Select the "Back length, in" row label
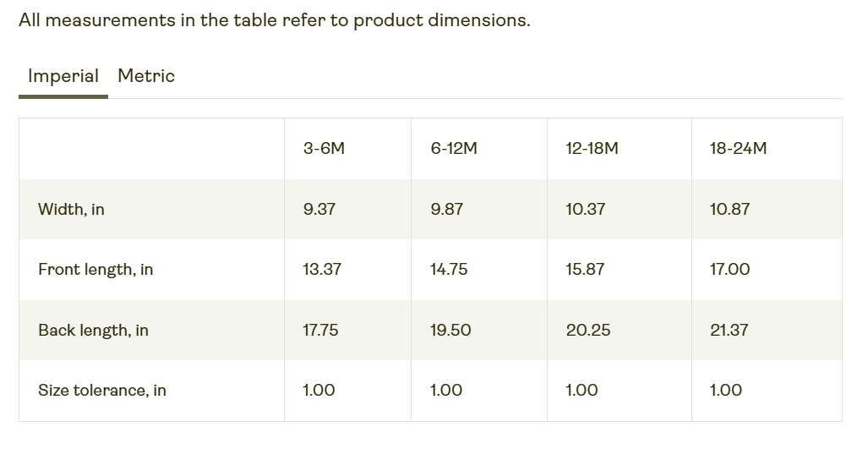The height and width of the screenshot is (471, 868). click(93, 331)
